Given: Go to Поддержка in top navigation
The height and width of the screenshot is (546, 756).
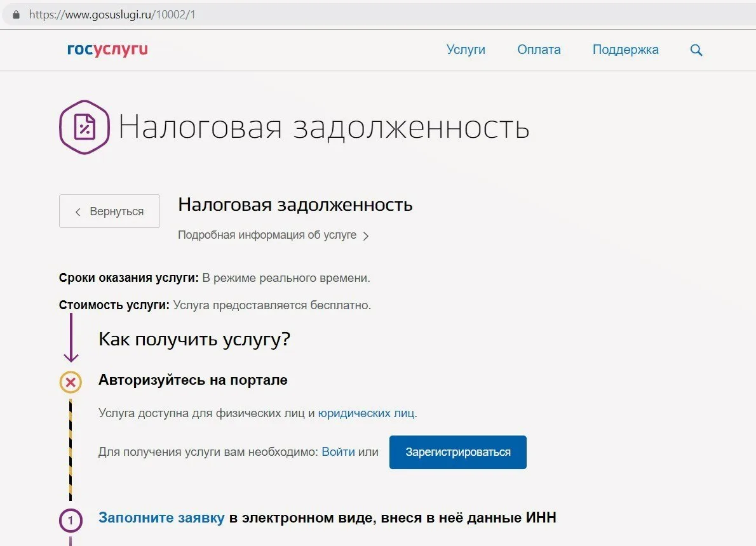Looking at the screenshot, I should 625,50.
